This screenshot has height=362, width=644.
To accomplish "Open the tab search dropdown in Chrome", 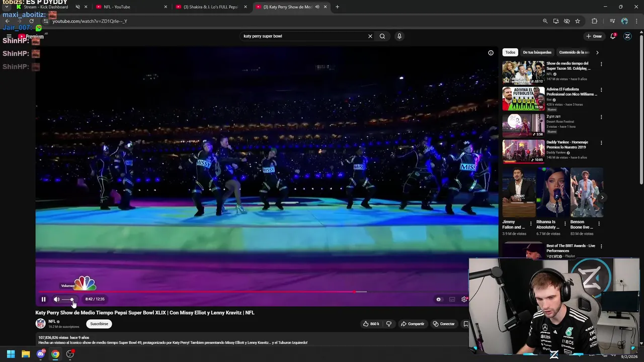I will point(7,7).
